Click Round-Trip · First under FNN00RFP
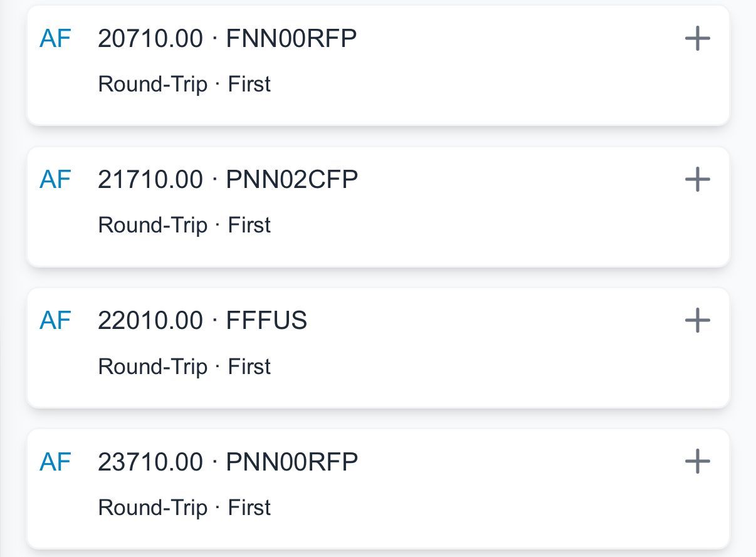The width and height of the screenshot is (756, 557). 184,85
